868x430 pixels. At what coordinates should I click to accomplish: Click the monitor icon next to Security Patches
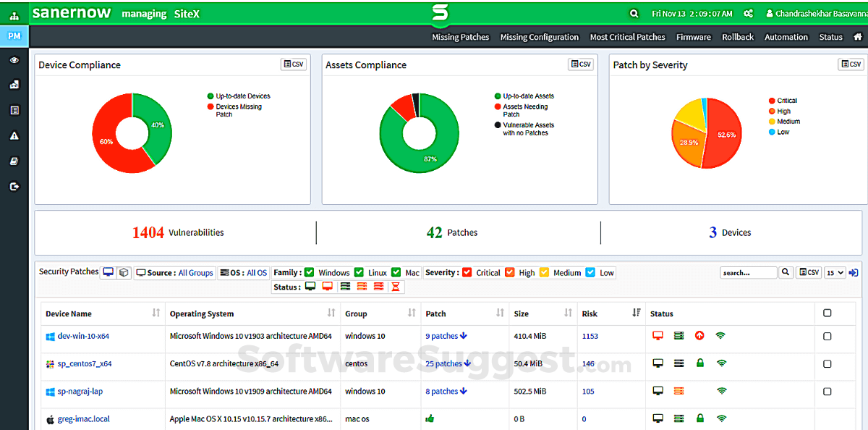[109, 271]
